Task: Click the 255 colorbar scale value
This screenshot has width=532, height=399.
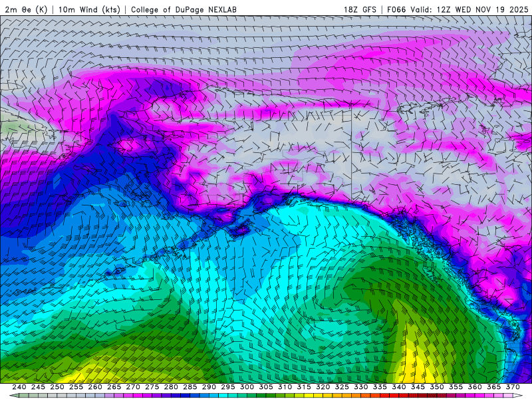Action: [76, 387]
